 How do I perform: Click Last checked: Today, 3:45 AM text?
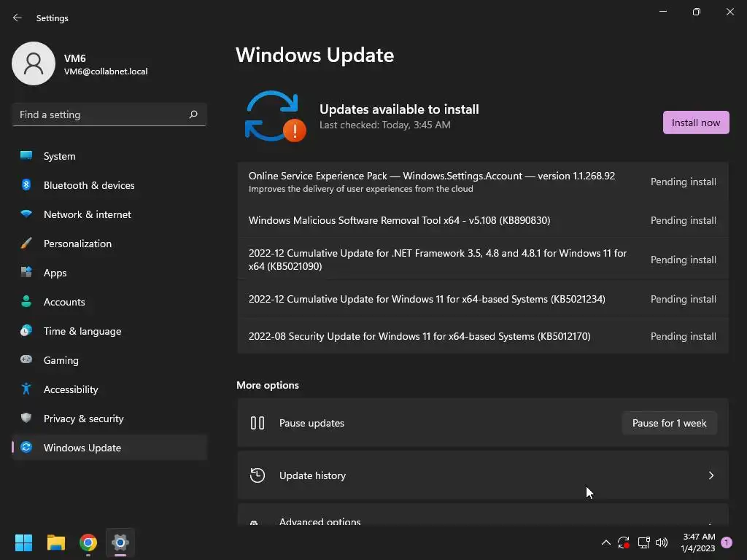click(x=385, y=125)
